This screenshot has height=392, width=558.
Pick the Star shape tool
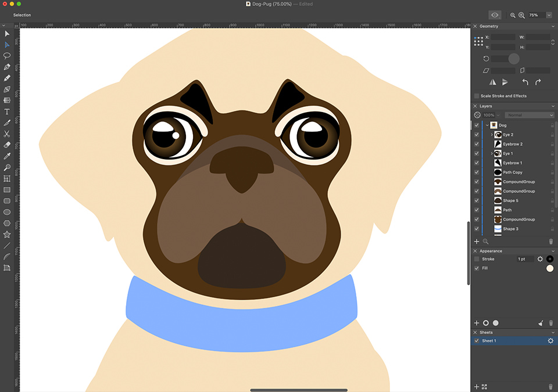pos(7,235)
